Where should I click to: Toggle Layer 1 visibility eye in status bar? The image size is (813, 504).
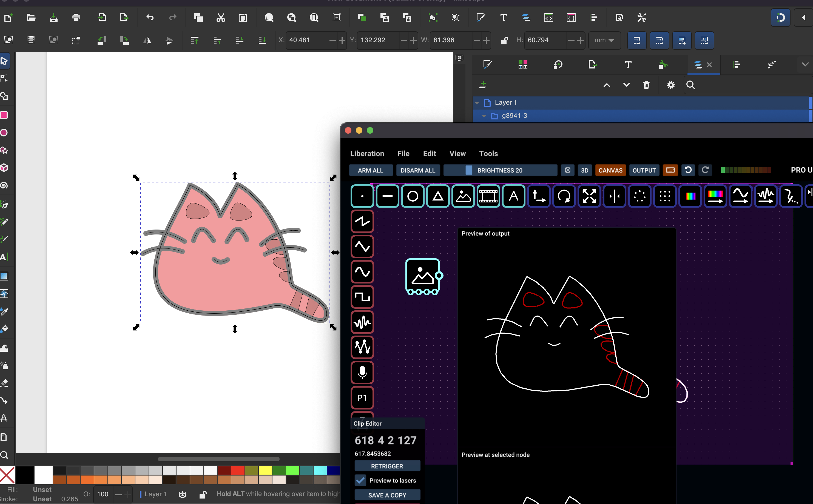182,494
